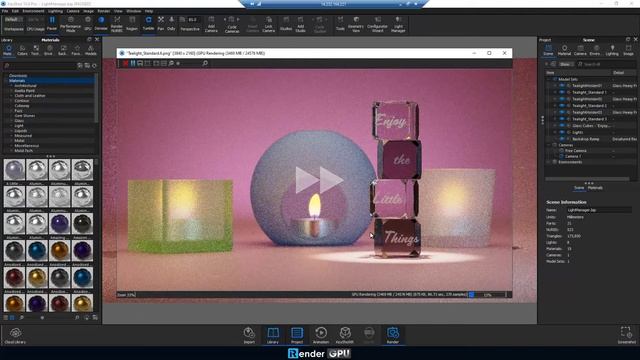Collapse the Cameras tree node
The height and width of the screenshot is (360, 640).
point(549,145)
